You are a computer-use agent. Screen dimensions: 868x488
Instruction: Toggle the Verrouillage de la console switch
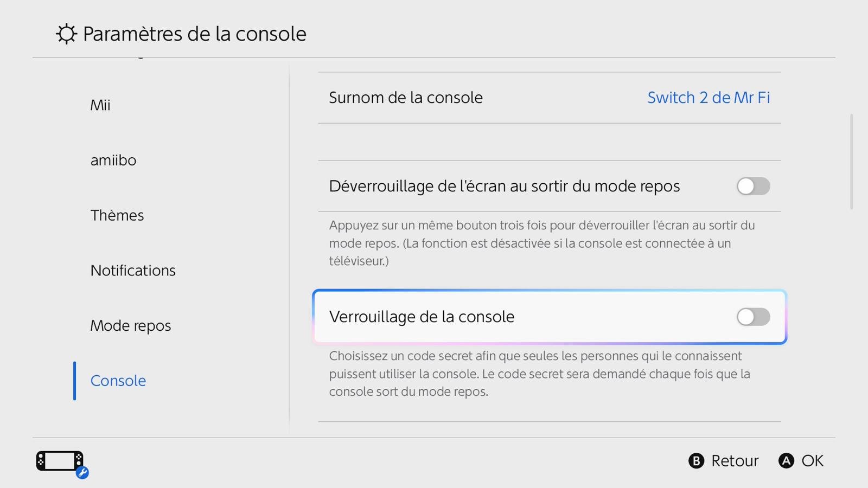point(753,317)
